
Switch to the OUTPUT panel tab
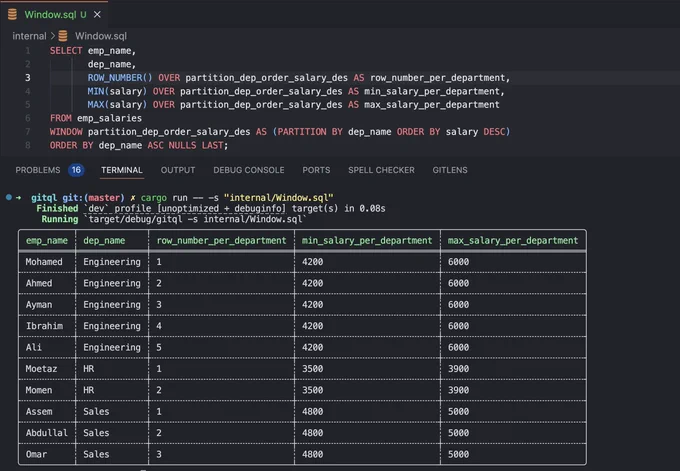tap(178, 170)
